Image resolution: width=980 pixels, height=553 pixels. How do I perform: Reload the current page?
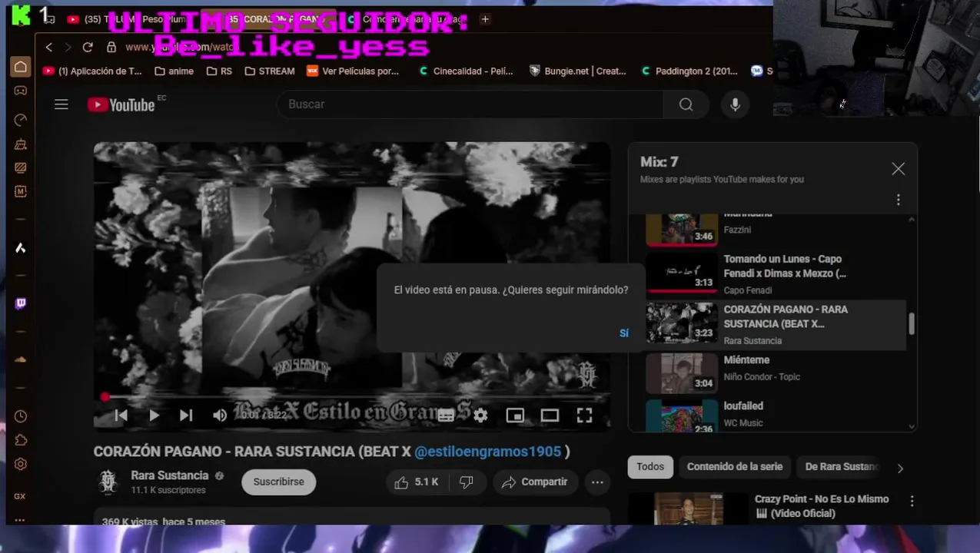click(x=88, y=48)
